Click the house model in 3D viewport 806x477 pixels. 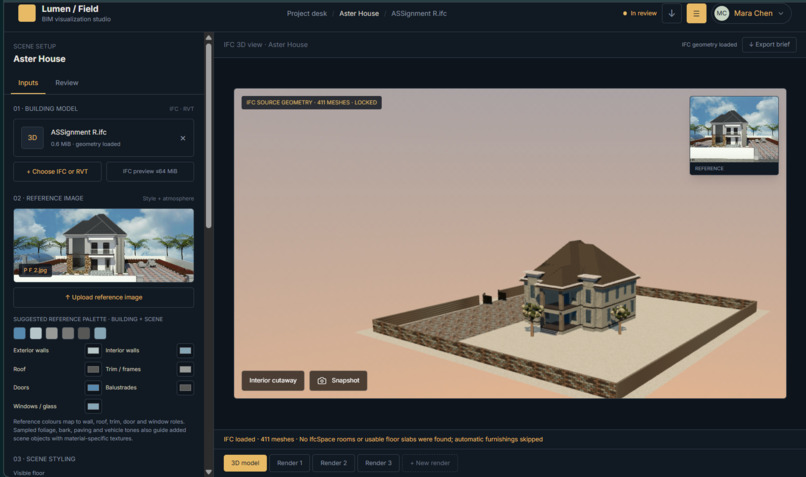pos(579,288)
